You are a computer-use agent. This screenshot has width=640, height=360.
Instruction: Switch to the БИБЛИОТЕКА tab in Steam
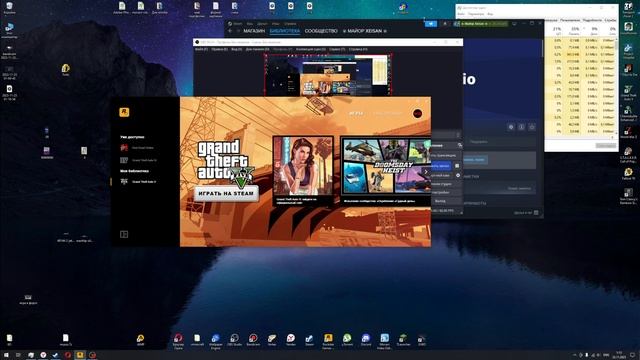284,31
